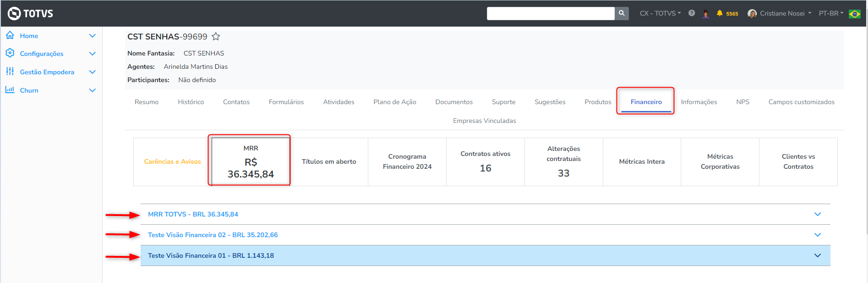This screenshot has height=283, width=868.
Task: Expand the Home sidebar menu chevron
Action: click(x=92, y=36)
